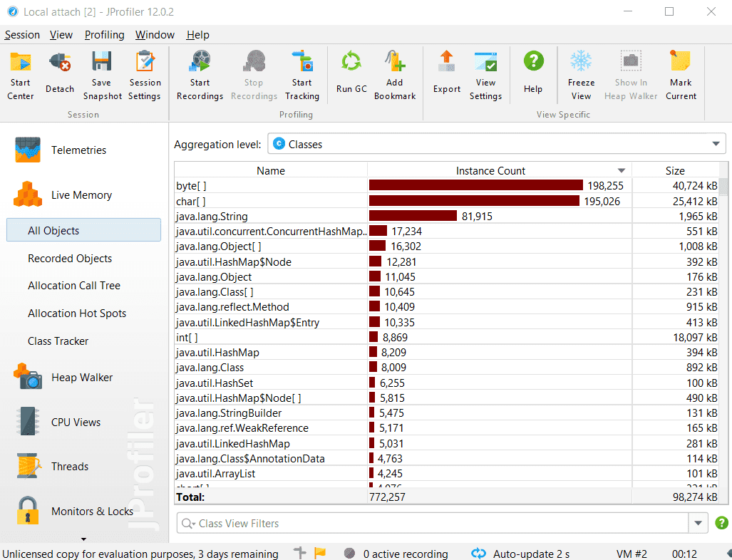Select the java.lang.ref.WeakReference row

point(447,428)
